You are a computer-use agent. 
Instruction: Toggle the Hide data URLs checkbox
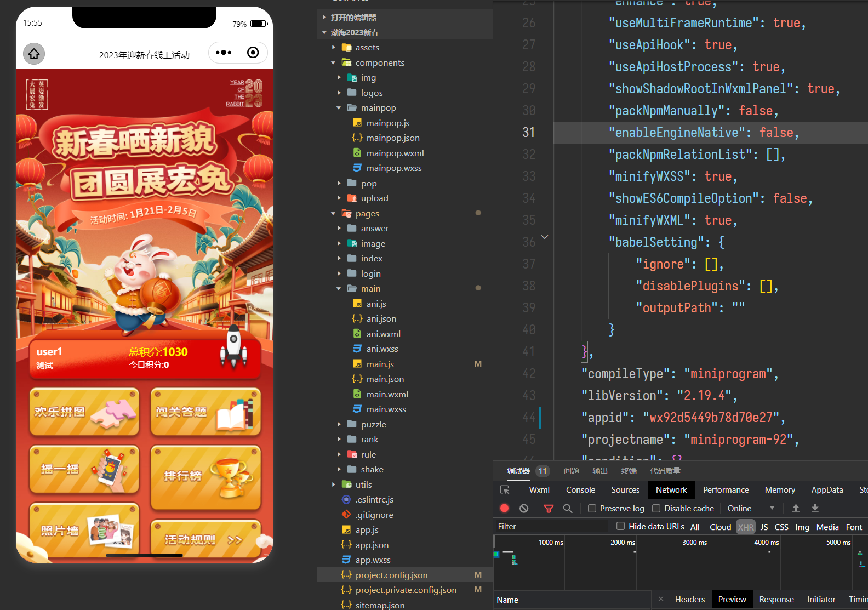point(620,526)
